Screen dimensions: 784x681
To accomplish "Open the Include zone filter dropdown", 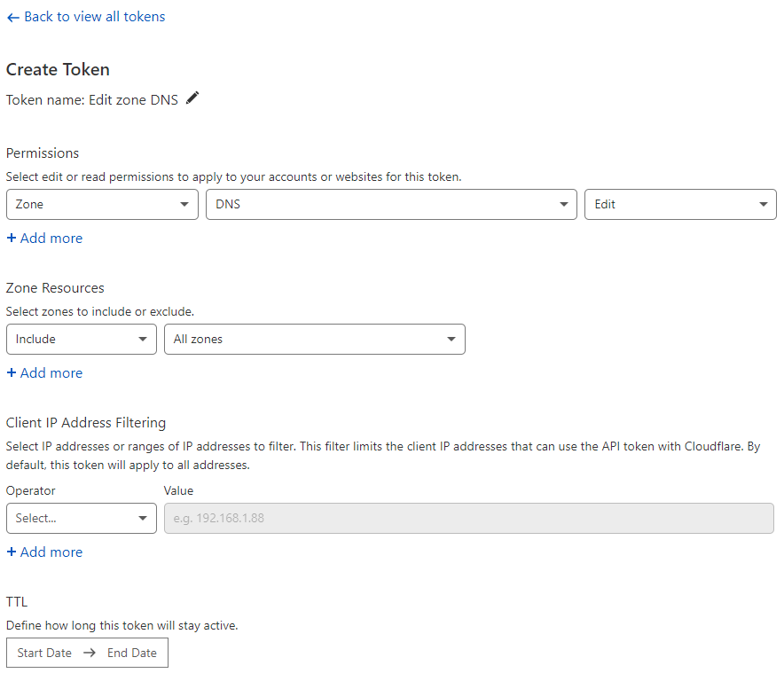I will tap(82, 340).
